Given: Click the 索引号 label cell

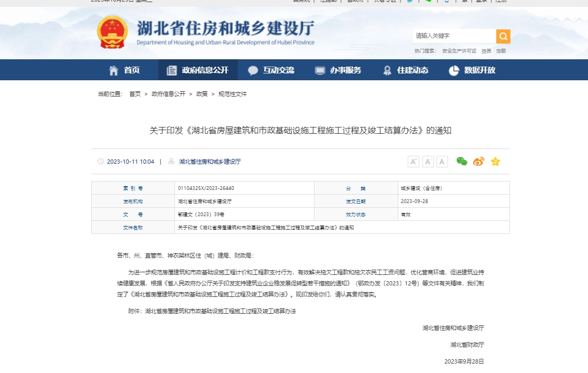Looking at the screenshot, I should point(133,188).
